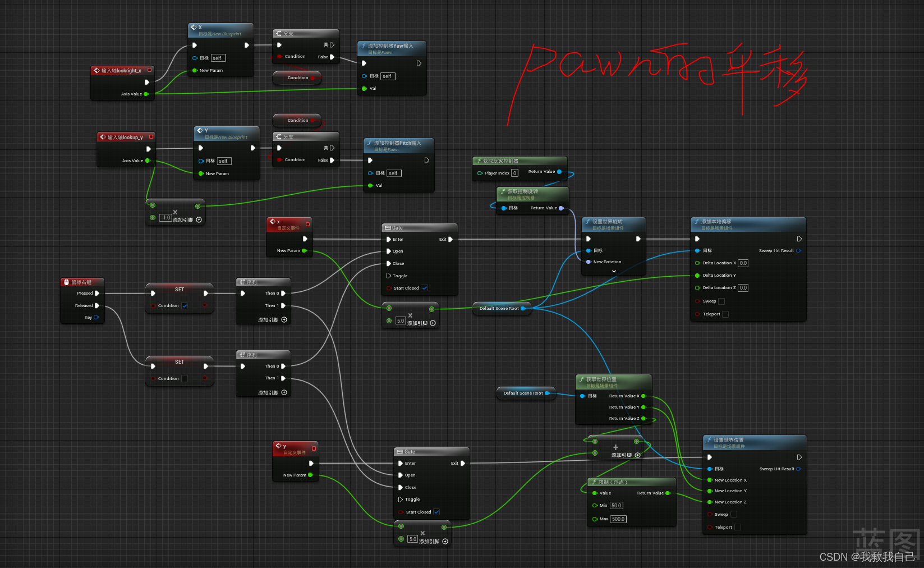Toggle Start Closed checkbox on the upper Gate node
The image size is (924, 568).
425,288
